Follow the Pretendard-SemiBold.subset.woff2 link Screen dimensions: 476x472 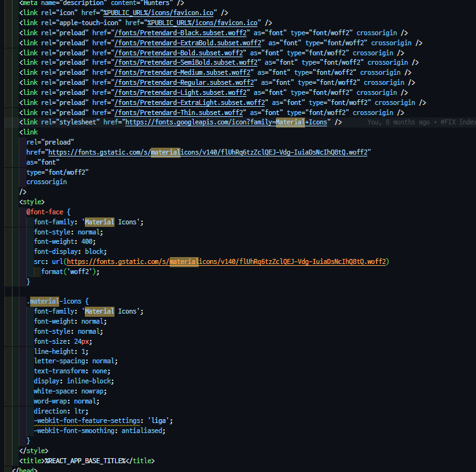(x=185, y=62)
